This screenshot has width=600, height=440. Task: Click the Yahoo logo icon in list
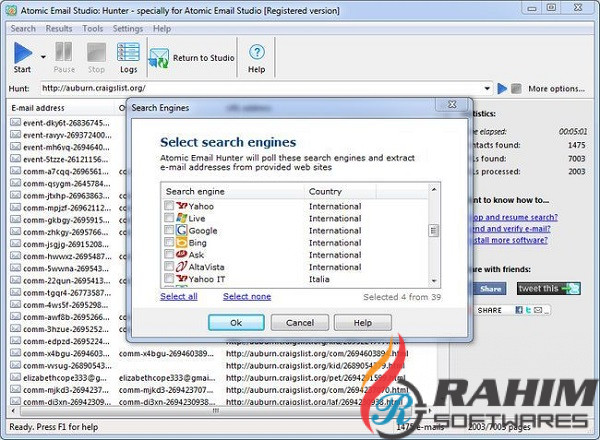(181, 206)
